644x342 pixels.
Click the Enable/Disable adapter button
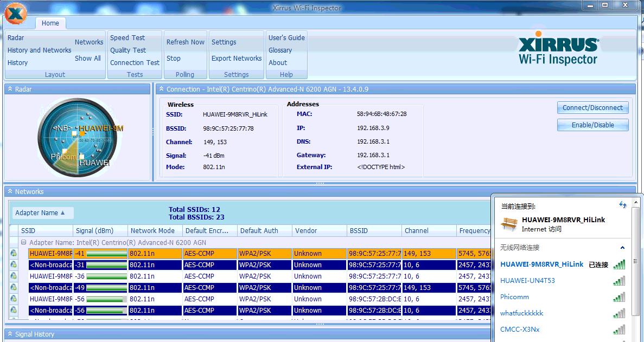coord(592,125)
